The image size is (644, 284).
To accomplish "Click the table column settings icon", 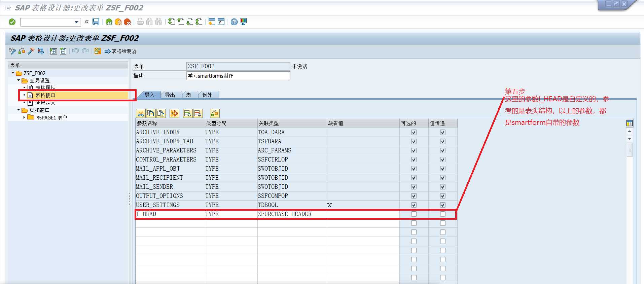I will 630,123.
